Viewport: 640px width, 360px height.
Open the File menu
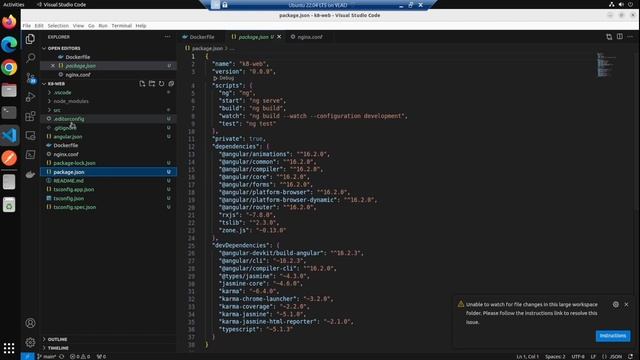coord(27,26)
